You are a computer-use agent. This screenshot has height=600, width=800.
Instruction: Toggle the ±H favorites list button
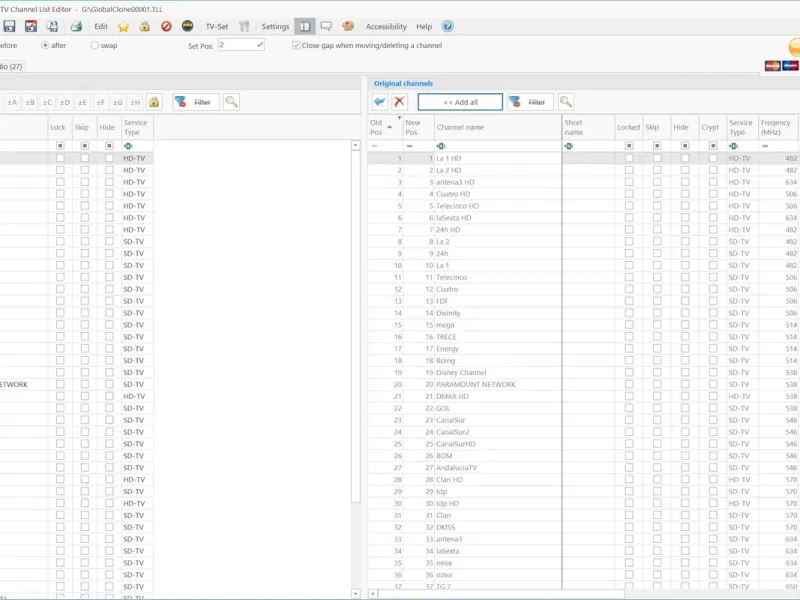pyautogui.click(x=135, y=103)
